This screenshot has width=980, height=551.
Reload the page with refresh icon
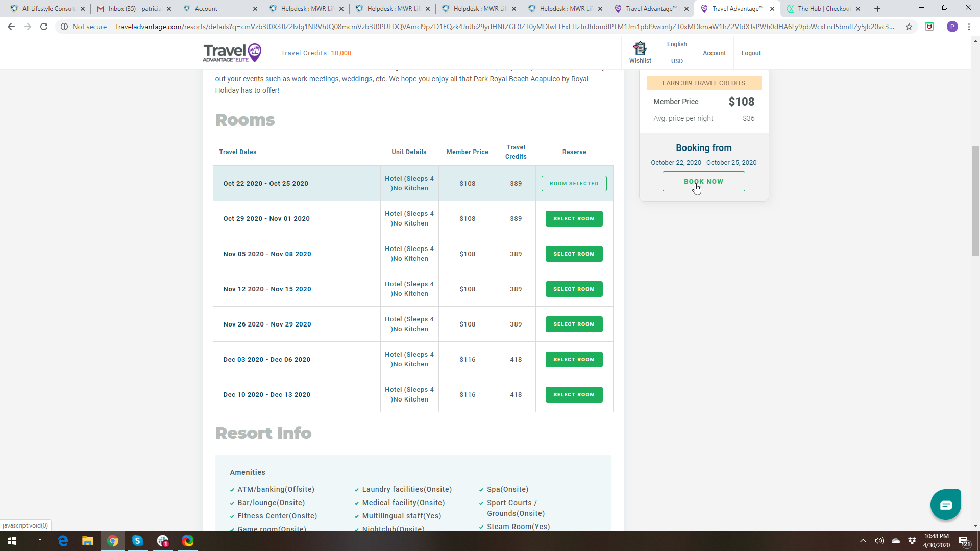(x=44, y=27)
